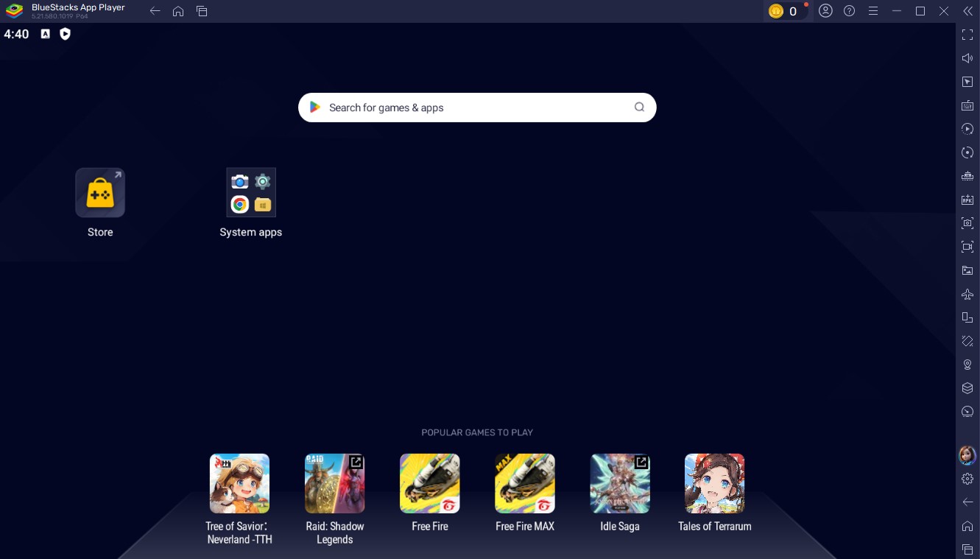
Task: Open the media manager folder icon
Action: pyautogui.click(x=967, y=270)
